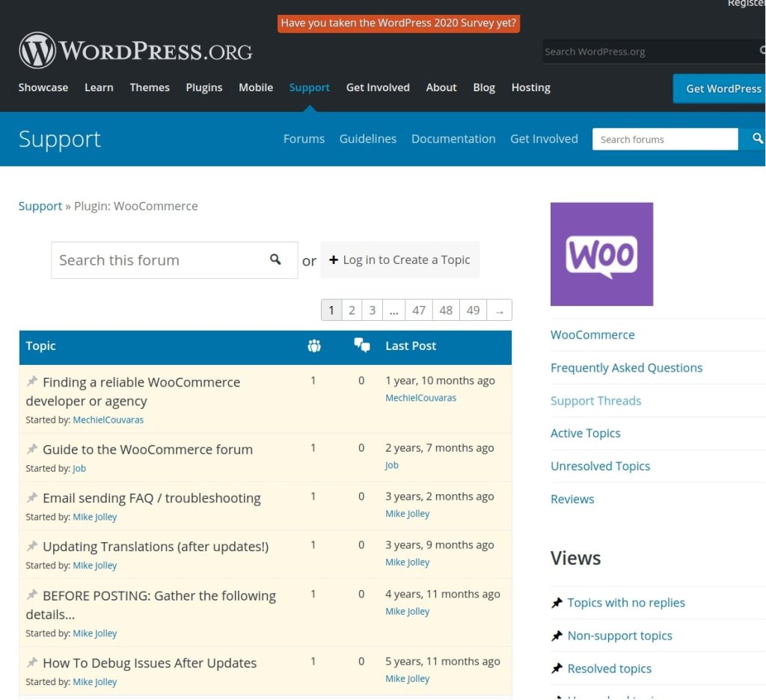The image size is (766, 700).
Task: Click the pin icon beside Resolved topics view
Action: pos(556,668)
